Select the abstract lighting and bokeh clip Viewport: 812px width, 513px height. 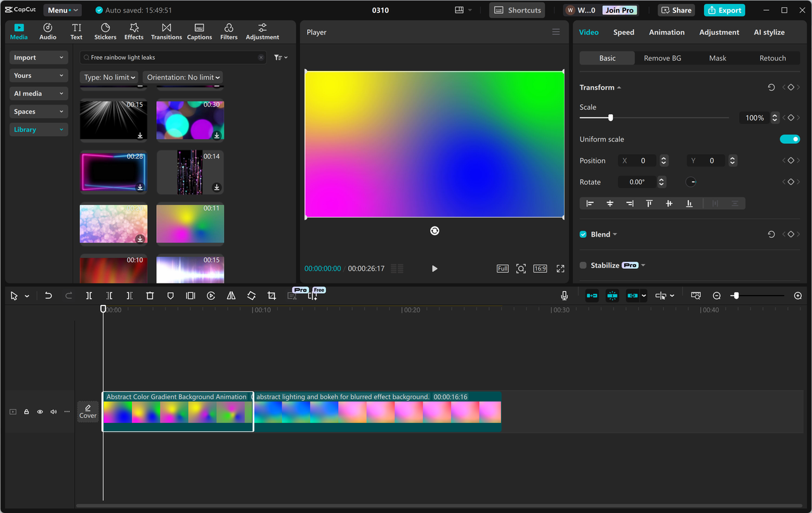point(377,412)
